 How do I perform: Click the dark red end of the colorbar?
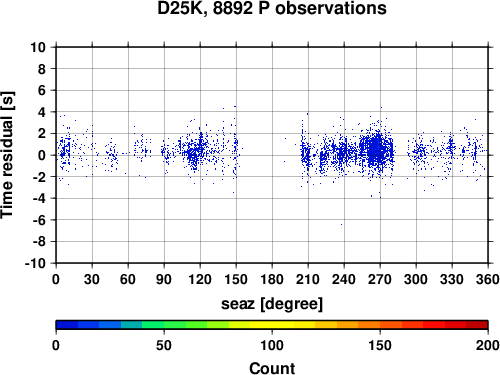point(477,325)
